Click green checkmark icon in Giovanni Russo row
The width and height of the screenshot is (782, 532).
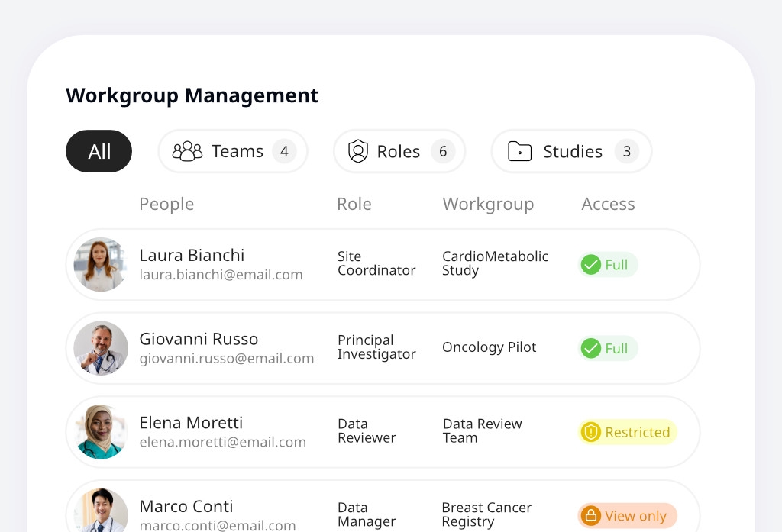coord(591,349)
